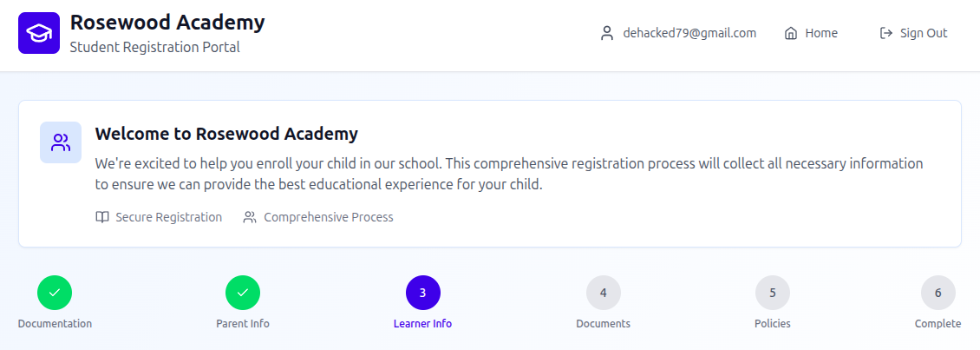Select step 3 Learner Info circle
Screen dimensions: 980x350
[x=423, y=293]
